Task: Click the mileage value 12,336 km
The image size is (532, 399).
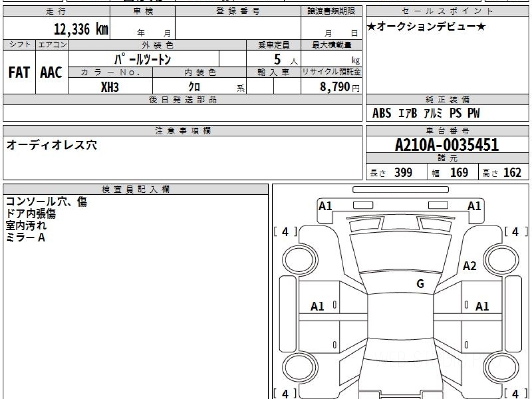Action: coord(81,29)
